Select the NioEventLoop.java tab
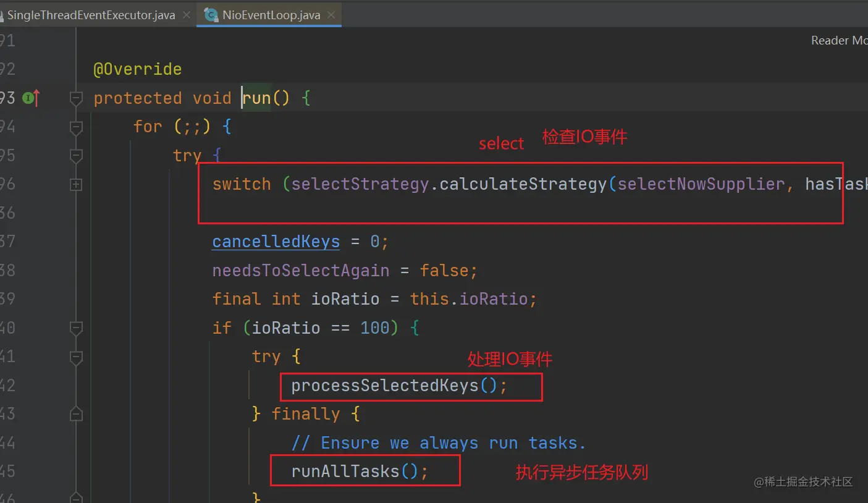The width and height of the screenshot is (868, 503). 271,15
